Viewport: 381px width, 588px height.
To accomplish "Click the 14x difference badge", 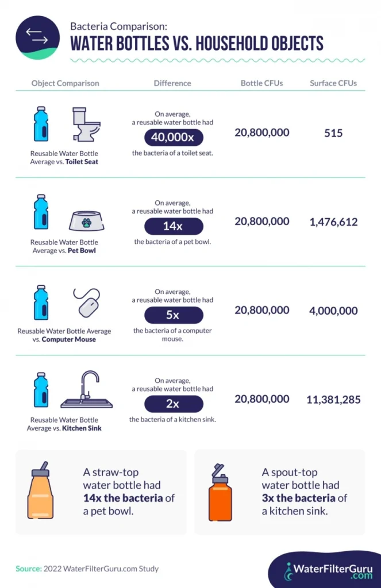I will [173, 226].
